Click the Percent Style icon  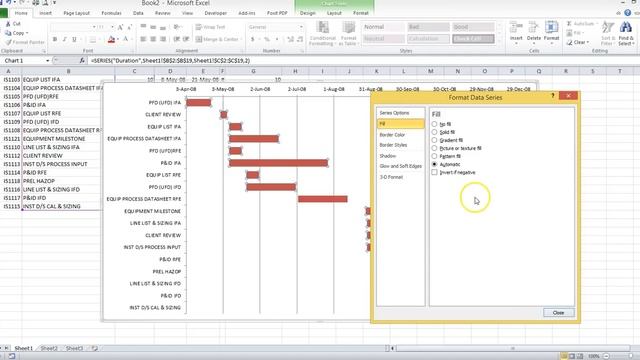pyautogui.click(x=267, y=40)
